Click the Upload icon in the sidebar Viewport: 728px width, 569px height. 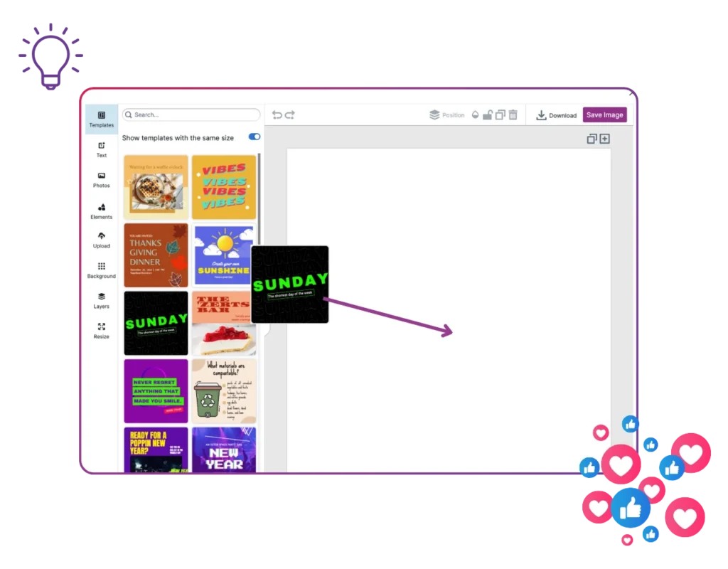click(x=102, y=240)
